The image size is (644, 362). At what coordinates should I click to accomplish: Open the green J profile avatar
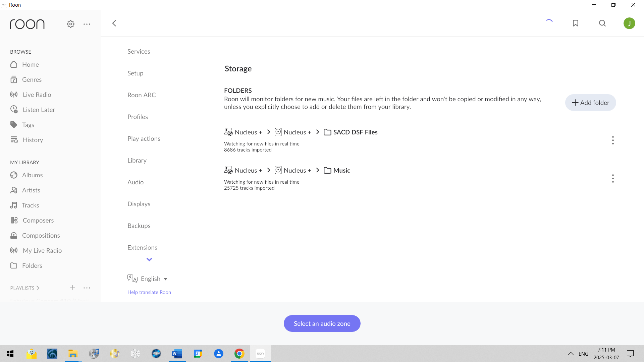(x=629, y=23)
